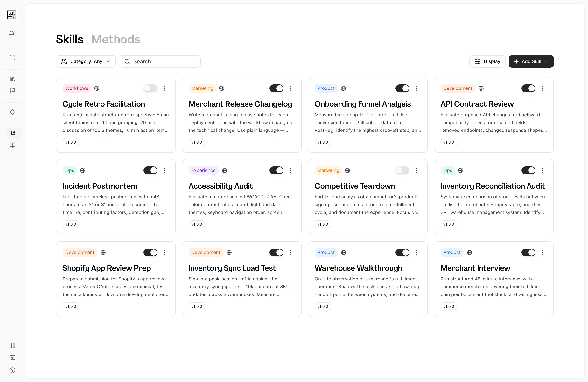
Task: Disable the Incident Postmortem toggle
Action: tap(150, 170)
